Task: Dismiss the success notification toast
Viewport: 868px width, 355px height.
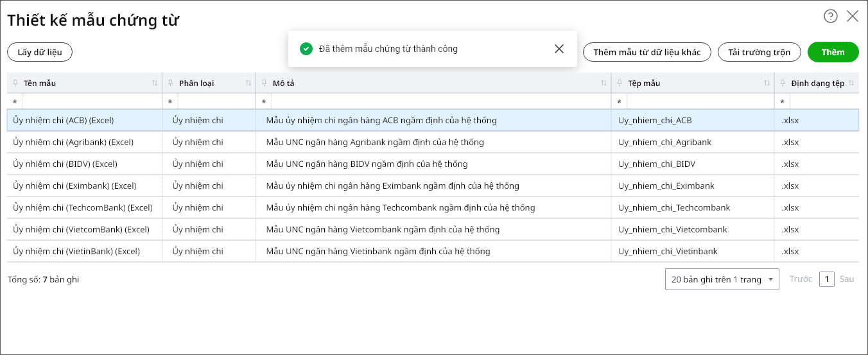Action: [559, 49]
